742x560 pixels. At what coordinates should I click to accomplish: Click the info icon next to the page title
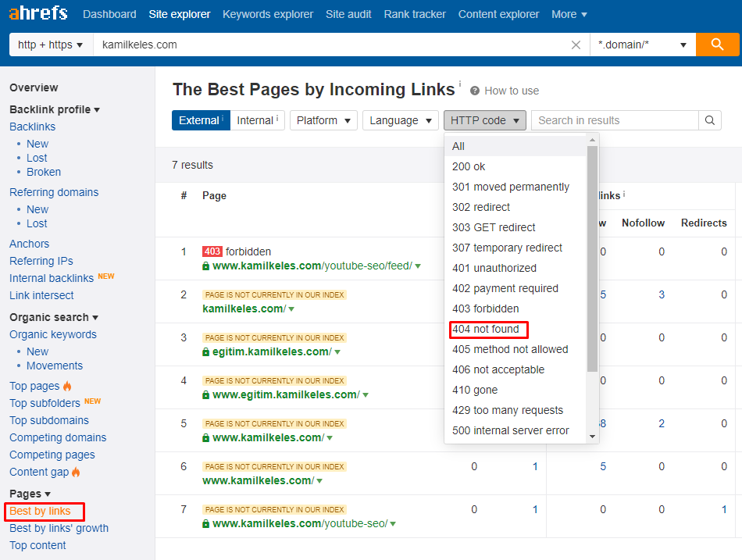coord(459,84)
